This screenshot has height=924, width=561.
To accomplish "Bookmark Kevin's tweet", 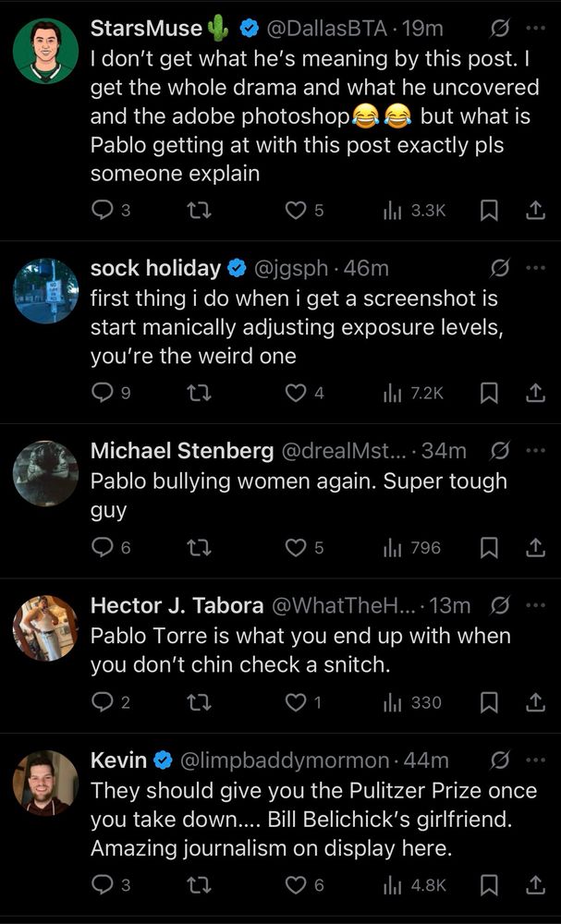I will [489, 884].
